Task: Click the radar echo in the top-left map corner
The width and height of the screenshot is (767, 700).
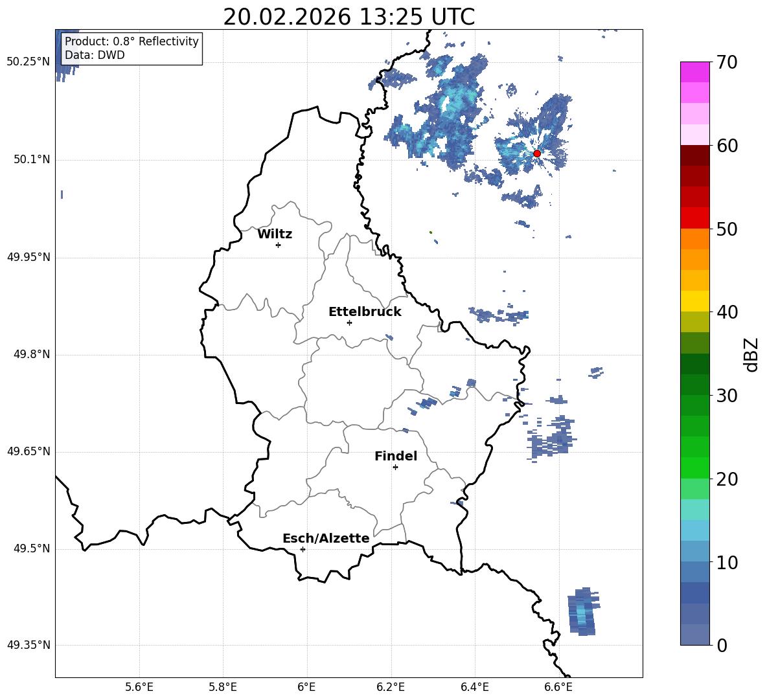Action: pos(66,56)
